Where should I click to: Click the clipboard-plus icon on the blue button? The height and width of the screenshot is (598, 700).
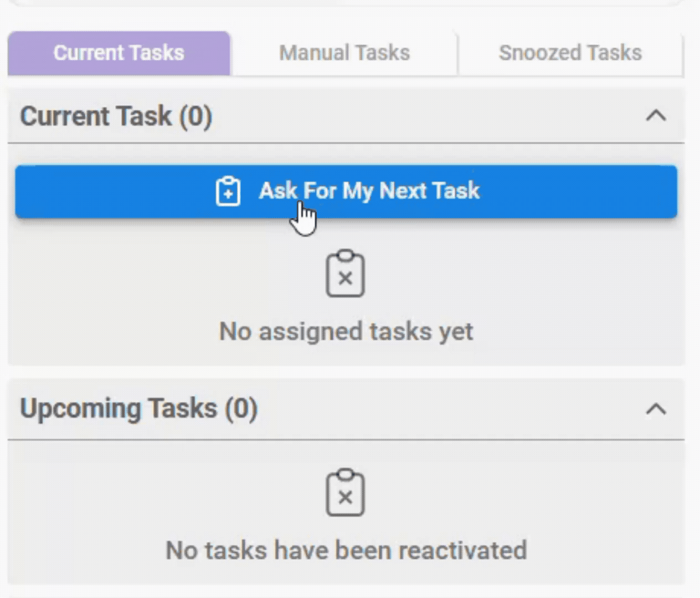pos(228,192)
